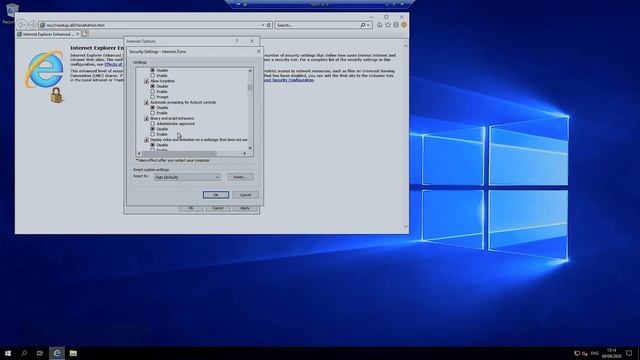Click the scroll down arrow in IE page

405,227
